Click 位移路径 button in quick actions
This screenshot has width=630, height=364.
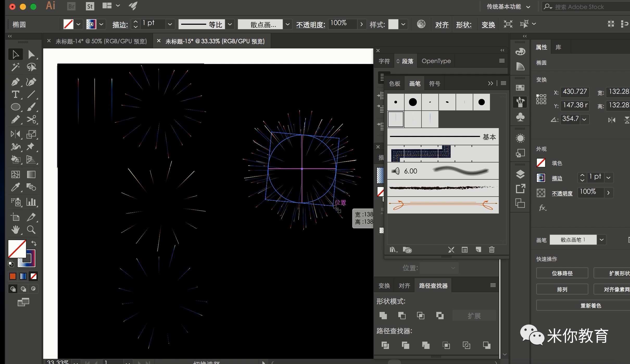point(562,273)
